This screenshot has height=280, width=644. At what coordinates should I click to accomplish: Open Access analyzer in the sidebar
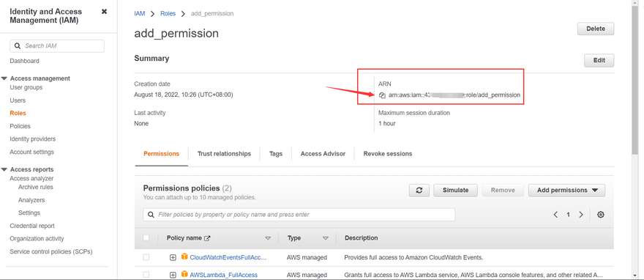(x=31, y=178)
